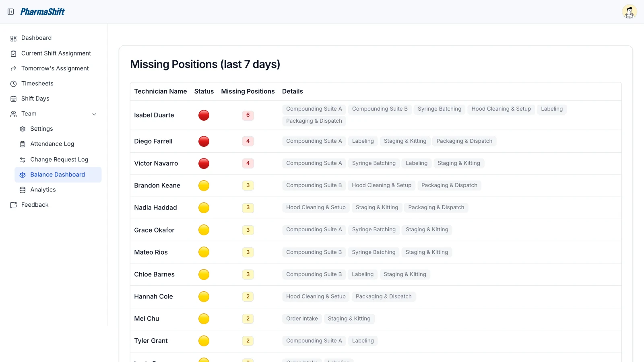Click Isabel Duarte's Syringe Batching tag

(440, 109)
